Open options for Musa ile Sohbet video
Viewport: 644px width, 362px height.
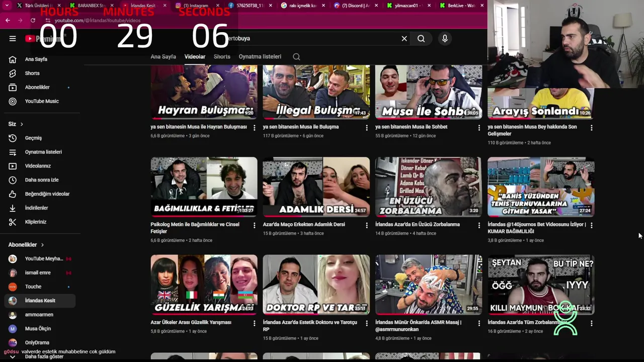click(479, 128)
